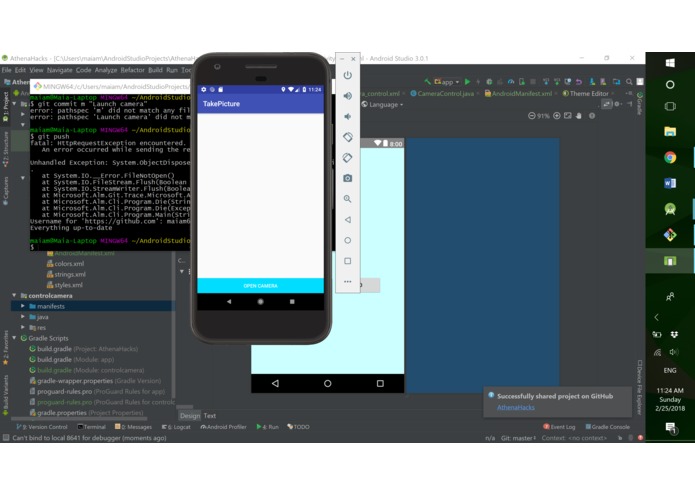The width and height of the screenshot is (695, 494).
Task: Switch to the Text tab of layout editor
Action: tap(210, 416)
